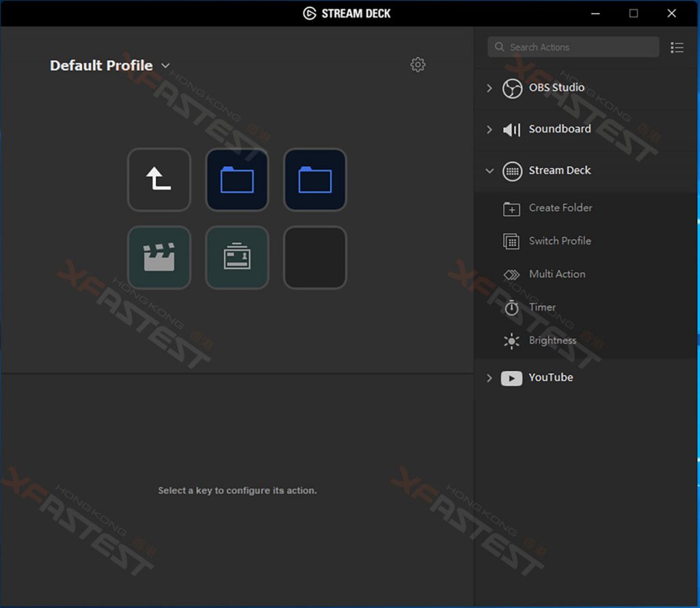Open the first blue folder key
The width and height of the screenshot is (700, 608).
(237, 179)
